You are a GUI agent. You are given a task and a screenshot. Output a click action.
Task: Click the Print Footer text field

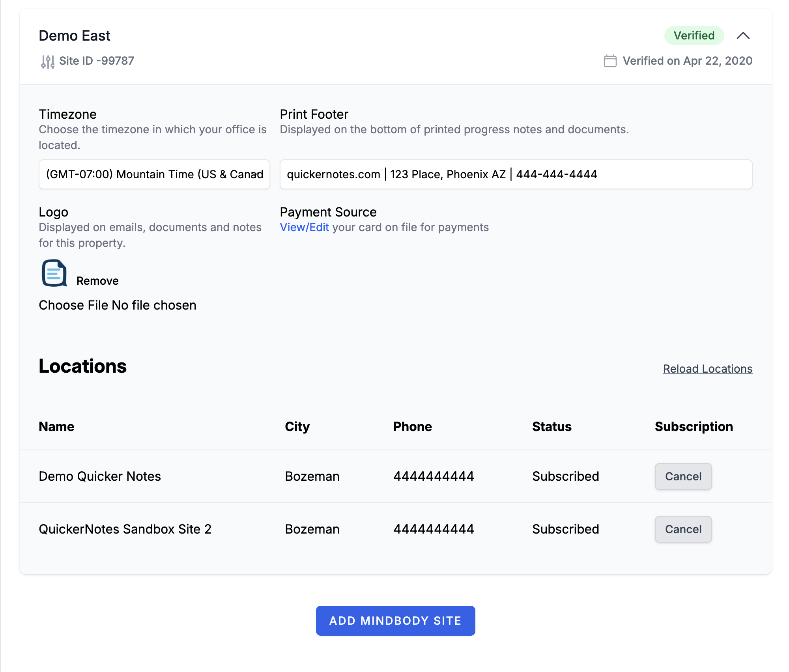pos(516,174)
